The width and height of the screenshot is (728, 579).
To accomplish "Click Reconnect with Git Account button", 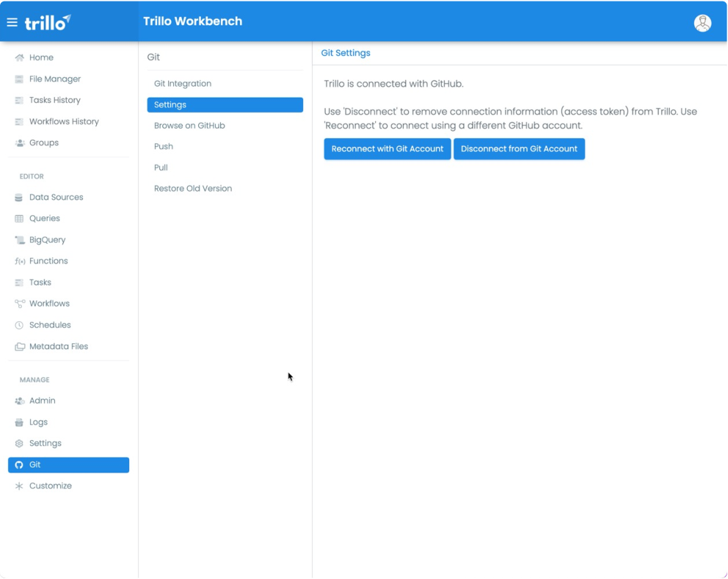I will [x=387, y=149].
